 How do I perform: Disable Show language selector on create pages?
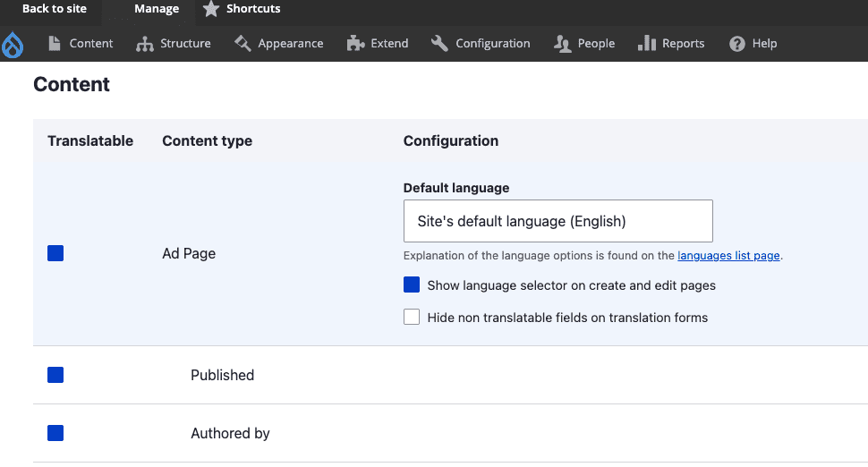point(412,285)
